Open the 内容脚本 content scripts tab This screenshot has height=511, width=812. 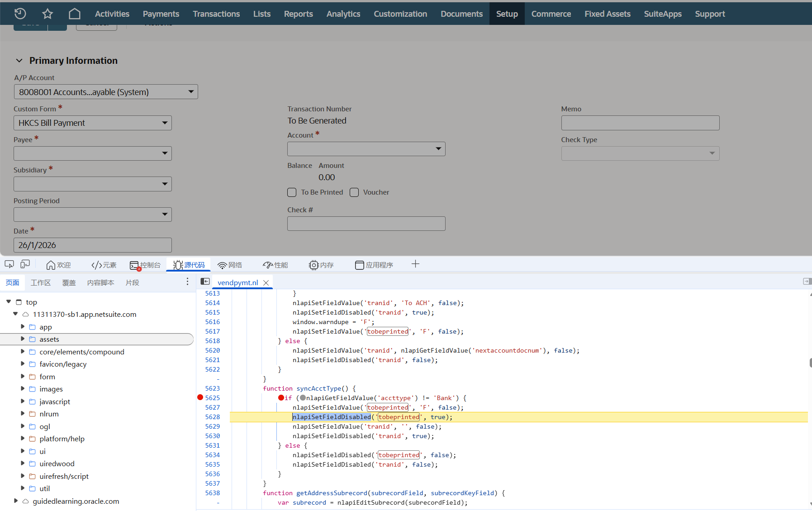[100, 282]
